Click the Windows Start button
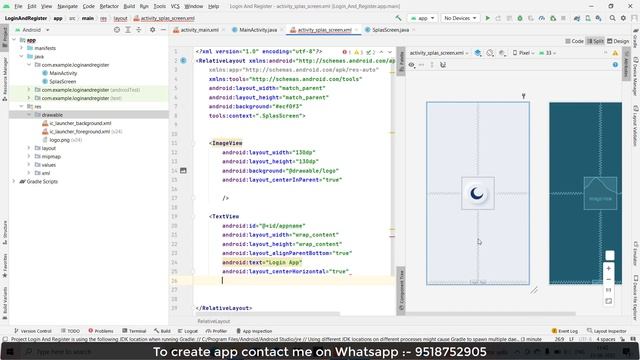Screen dimensions: 640x360 (x=10, y=351)
